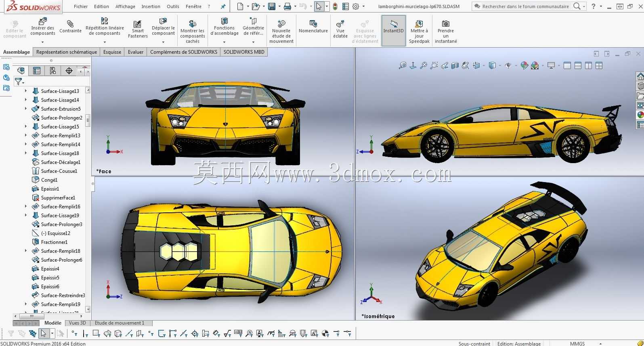
Task: Expand Surface-Remplir13 tree node
Action: 26,135
